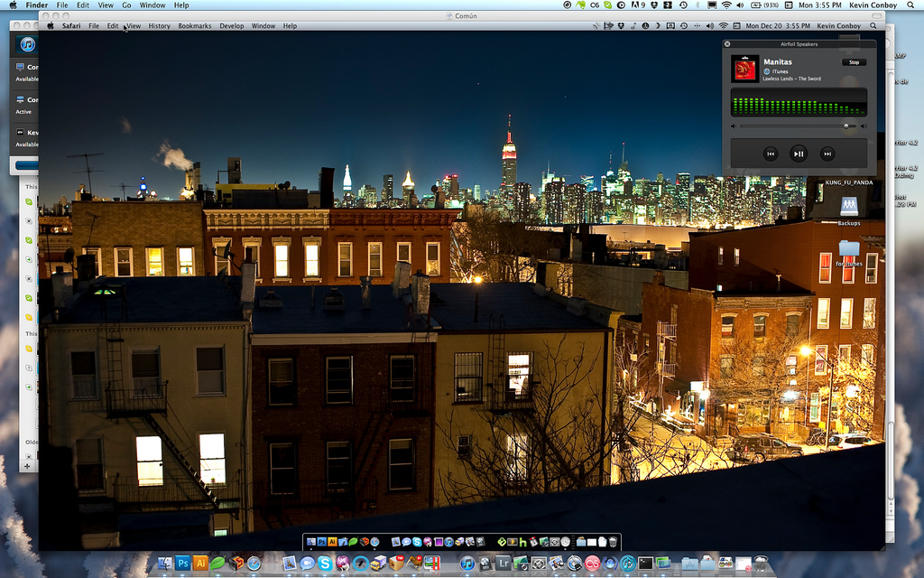The height and width of the screenshot is (578, 924).
Task: Open the remote Safari History menu
Action: click(159, 26)
